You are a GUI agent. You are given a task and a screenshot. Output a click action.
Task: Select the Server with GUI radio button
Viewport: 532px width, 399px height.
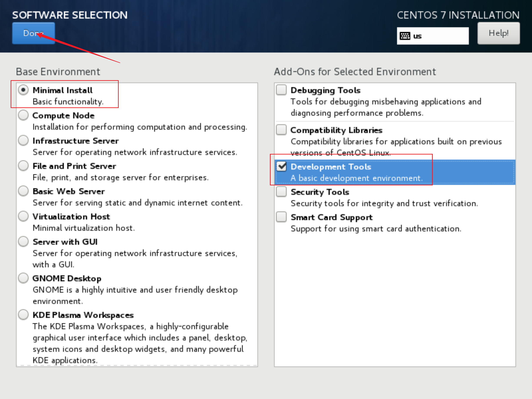tap(23, 241)
